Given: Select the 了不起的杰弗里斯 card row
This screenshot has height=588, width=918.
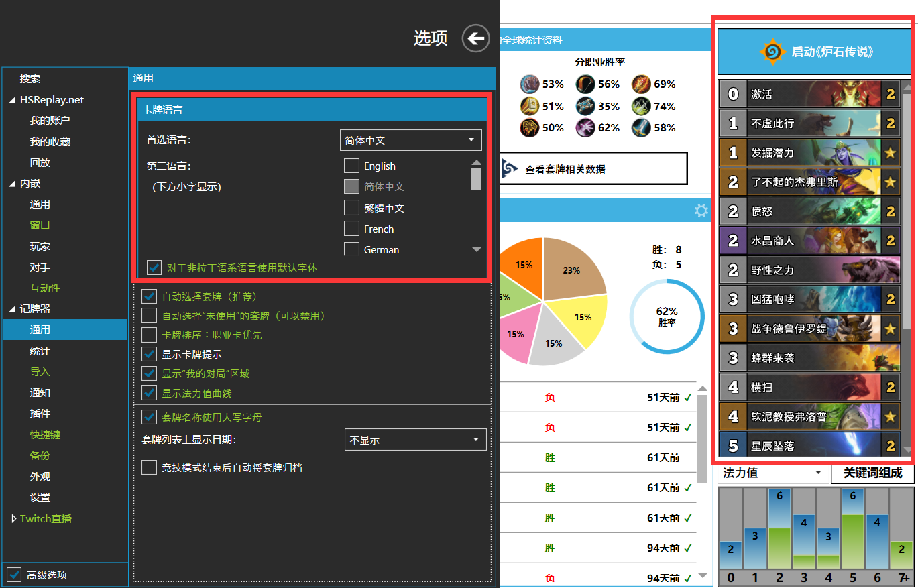Looking at the screenshot, I should pyautogui.click(x=809, y=182).
